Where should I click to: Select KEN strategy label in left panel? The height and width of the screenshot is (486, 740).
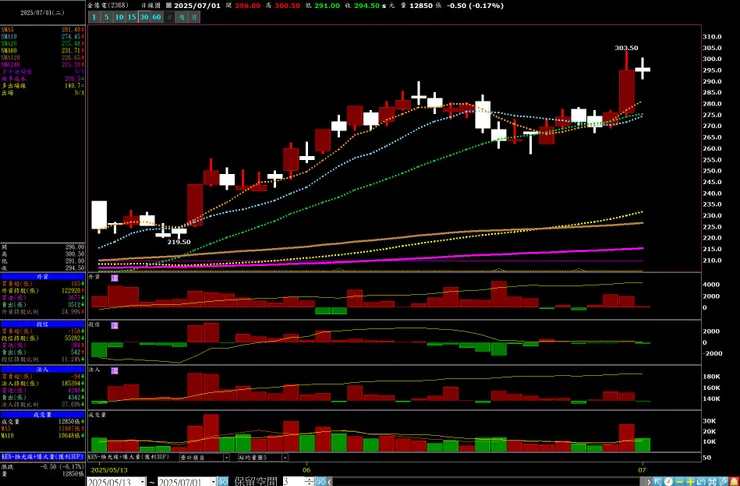(x=42, y=457)
